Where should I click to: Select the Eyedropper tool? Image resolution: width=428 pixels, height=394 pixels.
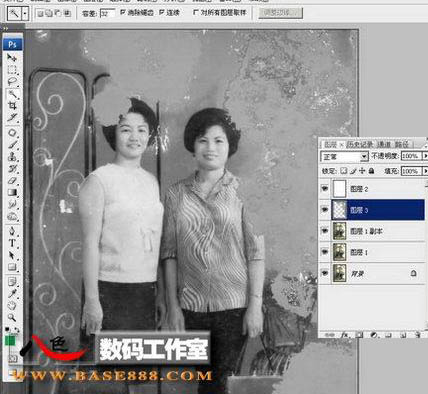pos(12,293)
